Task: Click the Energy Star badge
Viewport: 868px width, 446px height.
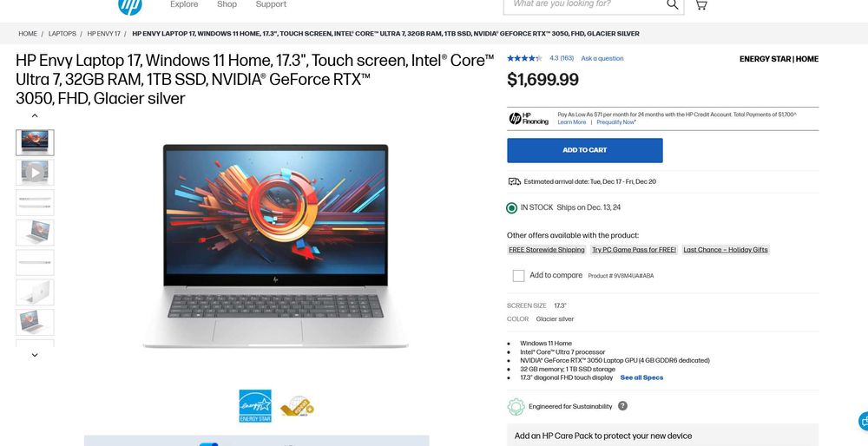Action: tap(255, 406)
